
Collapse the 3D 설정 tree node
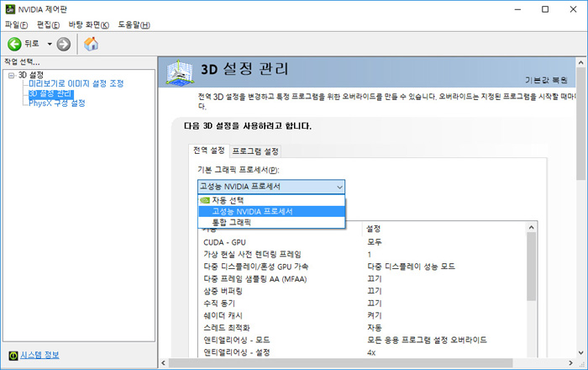(x=11, y=76)
